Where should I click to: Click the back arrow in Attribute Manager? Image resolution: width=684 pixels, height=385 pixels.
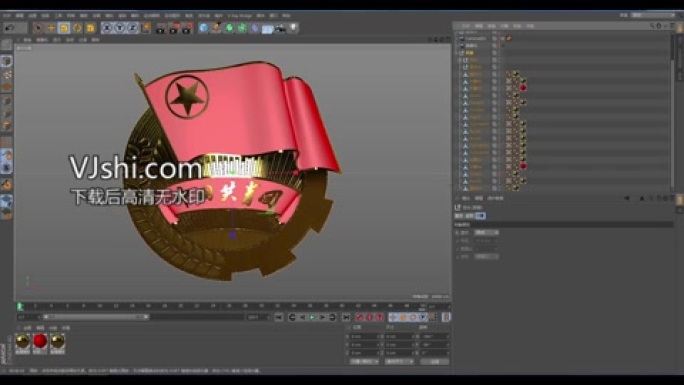627,198
